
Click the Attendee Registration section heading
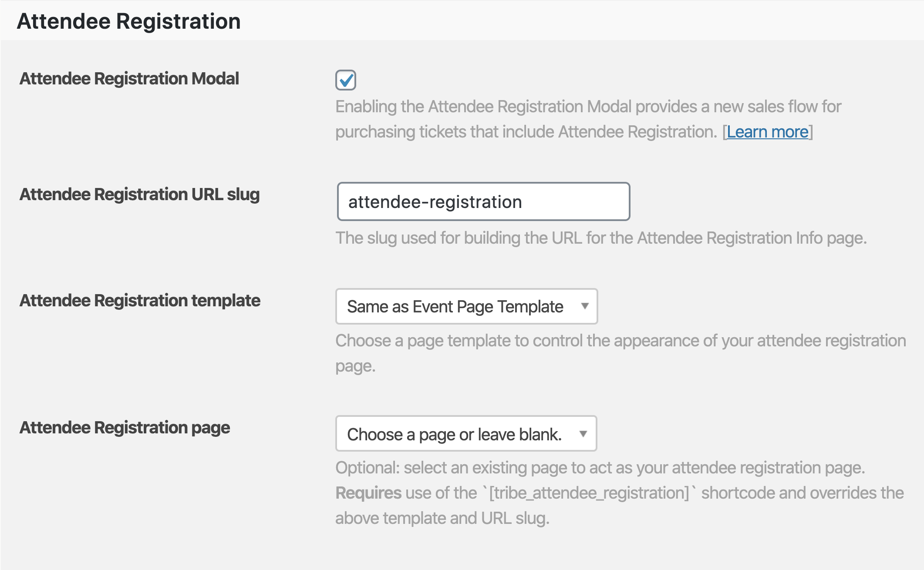click(129, 21)
